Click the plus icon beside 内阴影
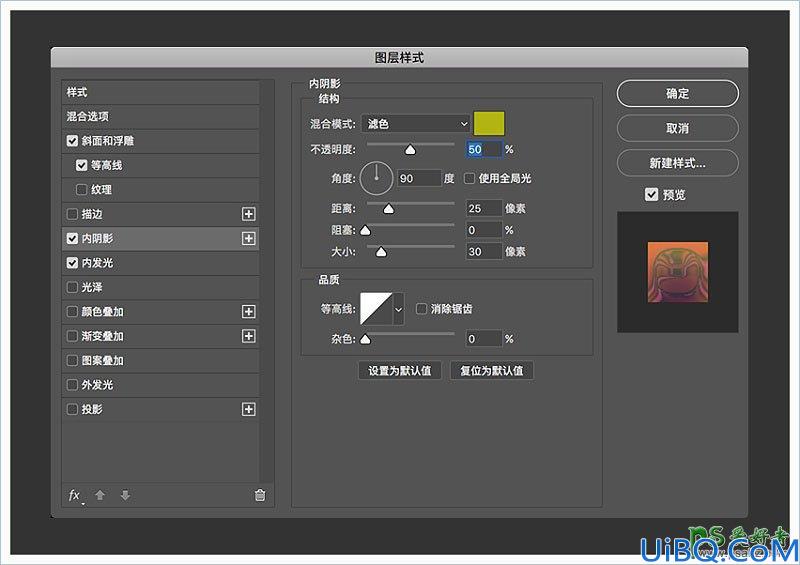 pyautogui.click(x=248, y=238)
